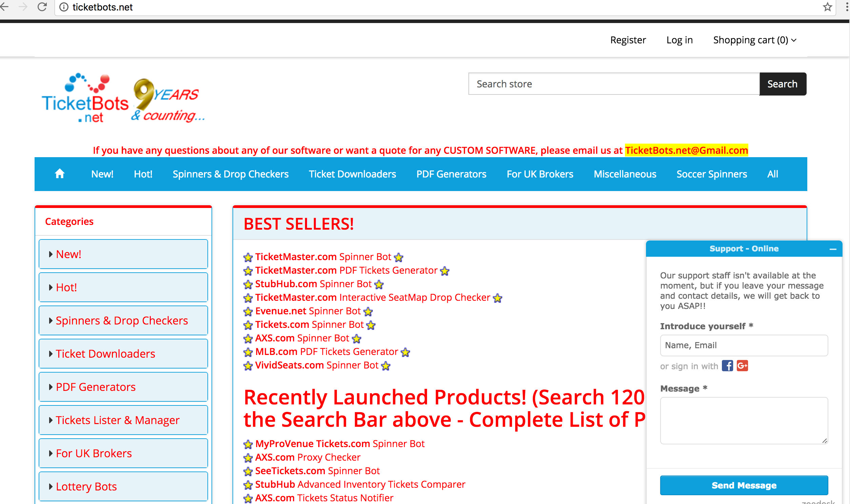850x504 pixels.
Task: Focus the Name, Email field
Action: pyautogui.click(x=744, y=345)
